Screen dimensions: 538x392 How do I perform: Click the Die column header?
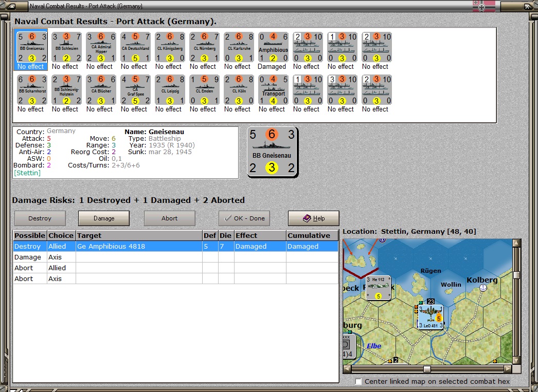click(226, 235)
